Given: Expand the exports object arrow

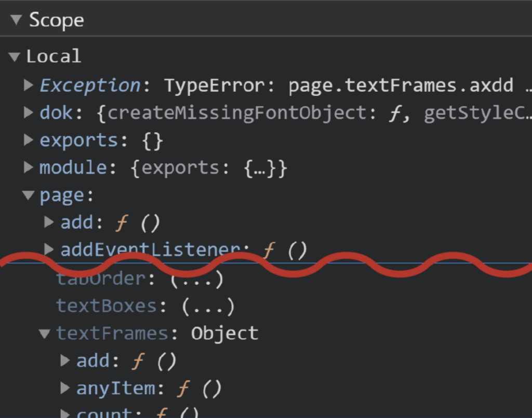Looking at the screenshot, I should (x=29, y=140).
